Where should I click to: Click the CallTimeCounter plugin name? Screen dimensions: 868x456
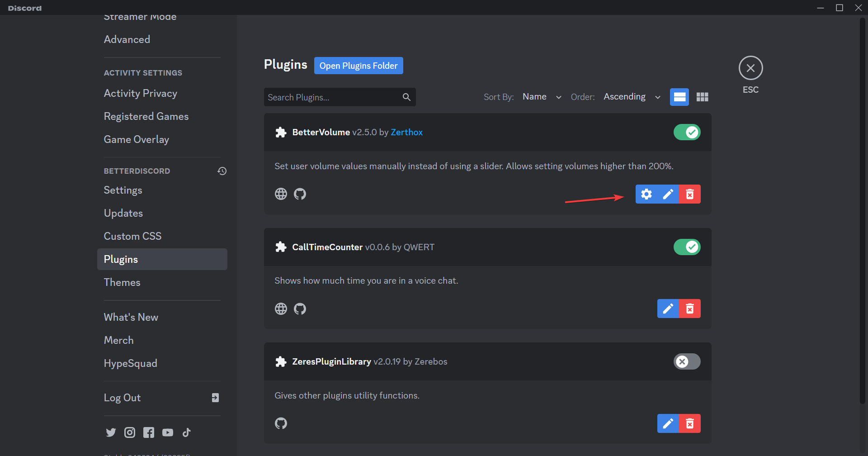coord(327,247)
